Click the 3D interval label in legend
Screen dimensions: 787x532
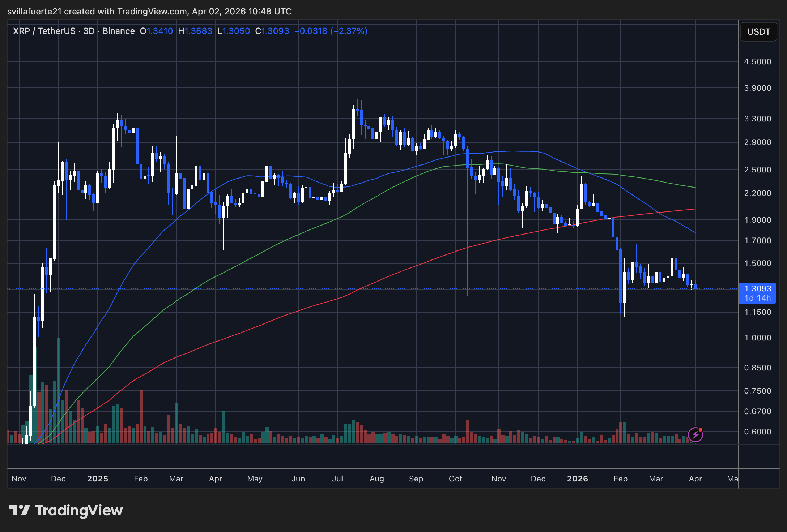coord(89,31)
